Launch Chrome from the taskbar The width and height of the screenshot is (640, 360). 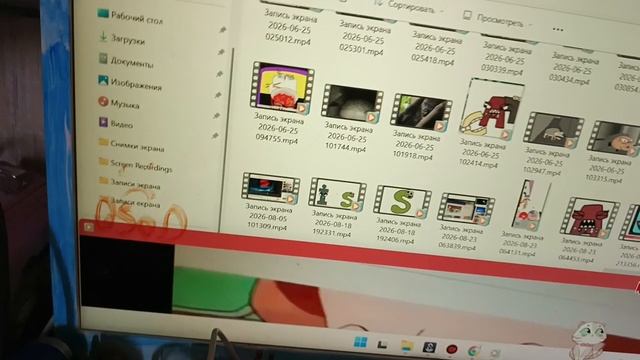pyautogui.click(x=473, y=351)
